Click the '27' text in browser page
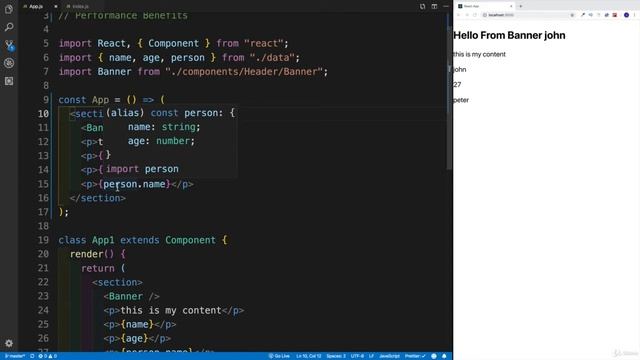The height and width of the screenshot is (360, 640). 457,85
